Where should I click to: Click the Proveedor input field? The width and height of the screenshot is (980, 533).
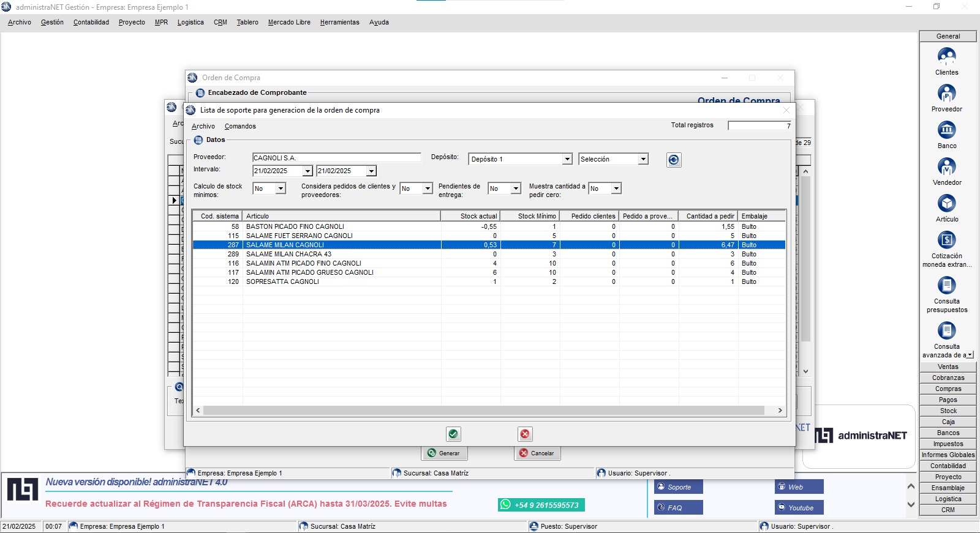337,158
